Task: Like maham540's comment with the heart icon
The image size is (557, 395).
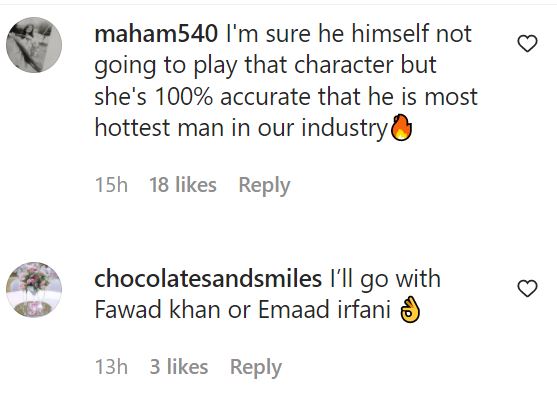Action: click(527, 44)
